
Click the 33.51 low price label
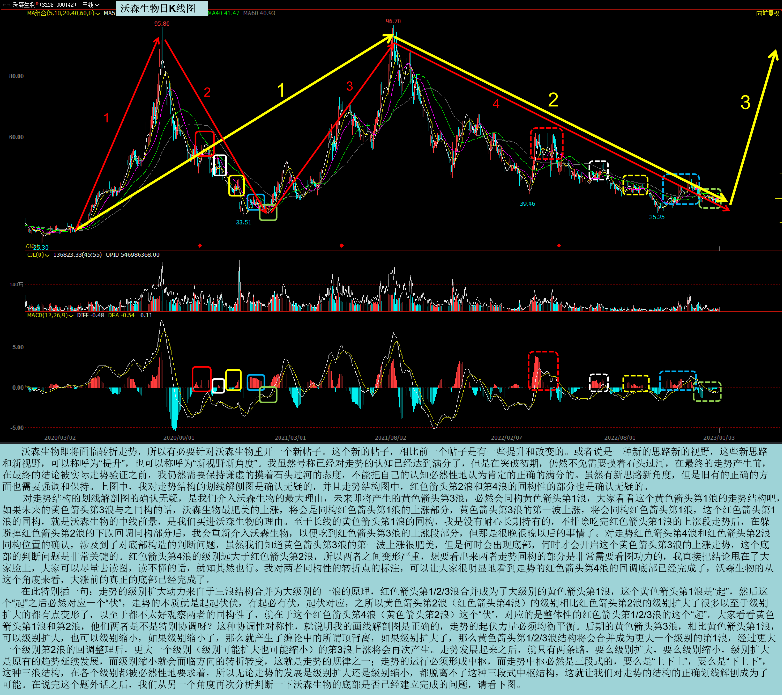tap(244, 223)
